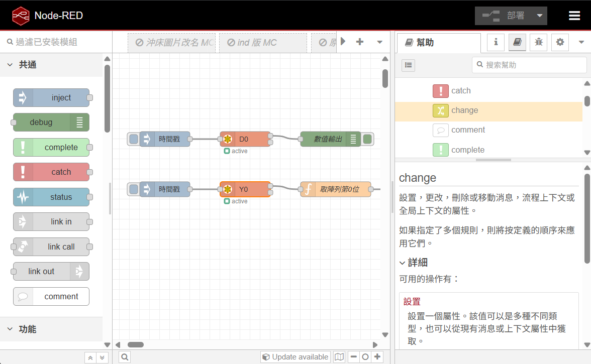Click the search flows magnifier icon

(x=125, y=357)
